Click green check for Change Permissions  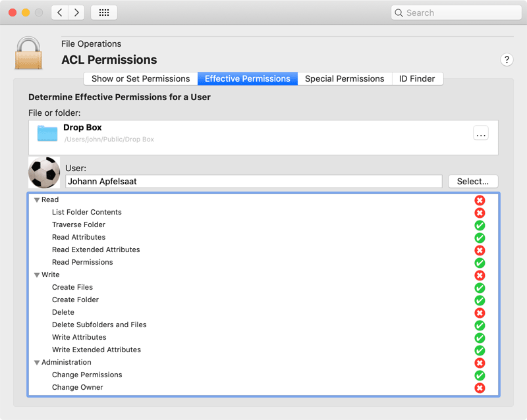point(480,375)
